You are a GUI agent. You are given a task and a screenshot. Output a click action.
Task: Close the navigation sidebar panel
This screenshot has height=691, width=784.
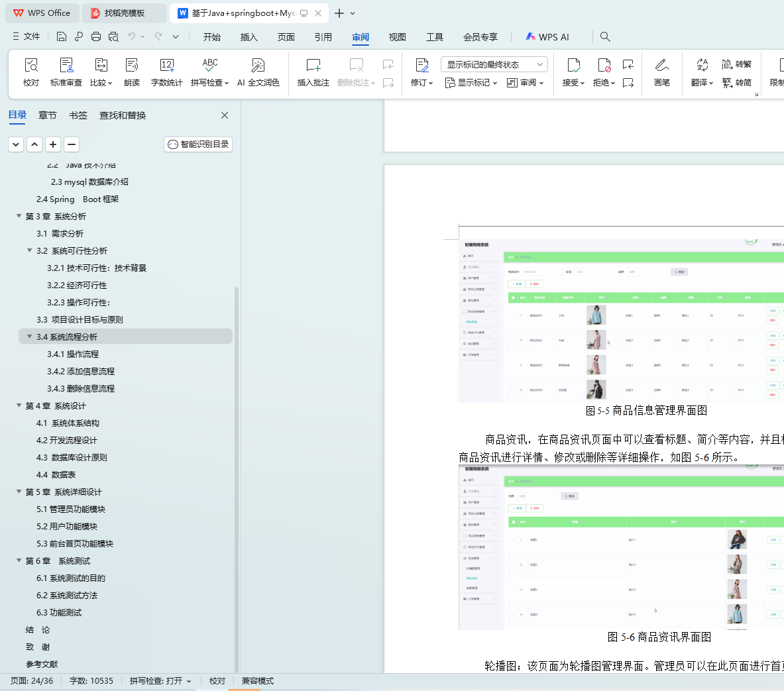pyautogui.click(x=225, y=115)
